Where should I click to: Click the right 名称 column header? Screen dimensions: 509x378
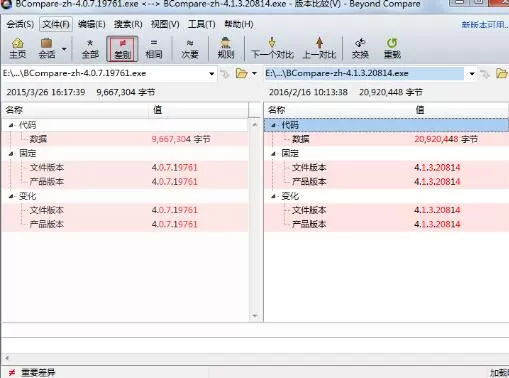(x=338, y=110)
